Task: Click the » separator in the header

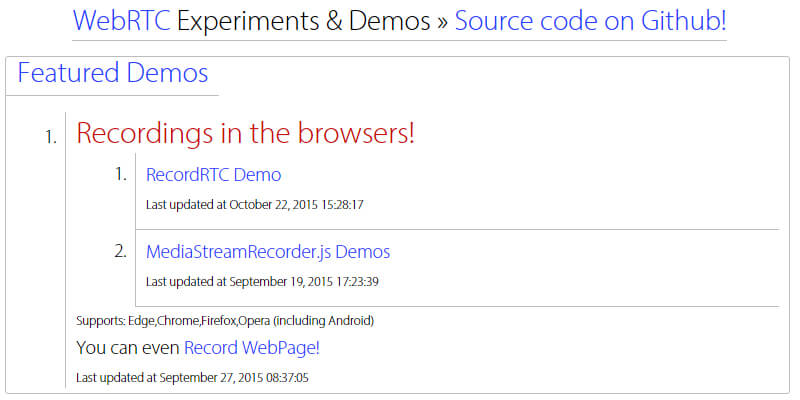Action: (441, 22)
